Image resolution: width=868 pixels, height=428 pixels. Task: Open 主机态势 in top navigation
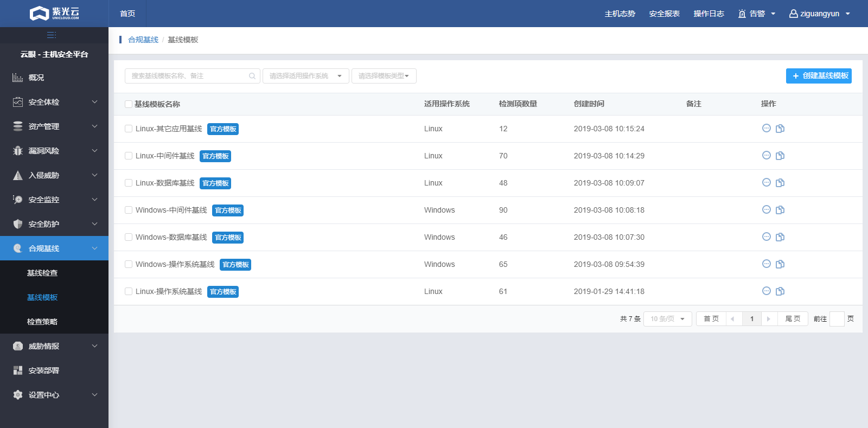click(x=620, y=14)
